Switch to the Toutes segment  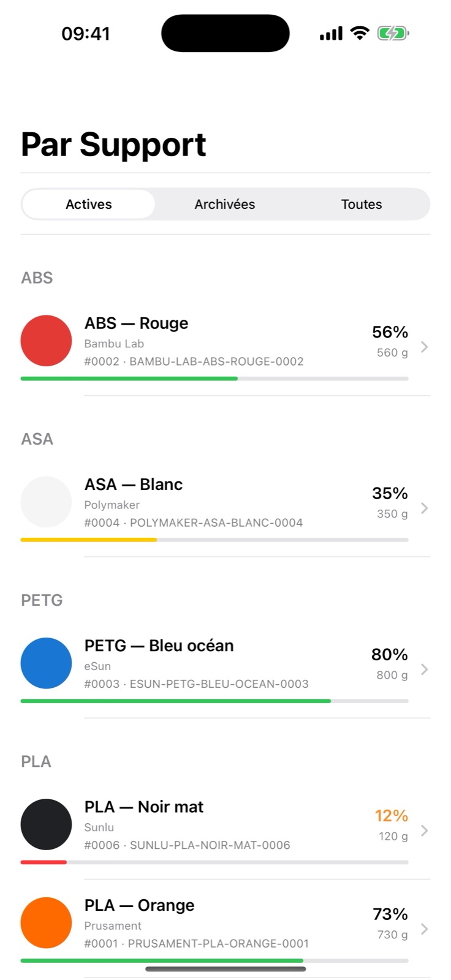point(362,204)
